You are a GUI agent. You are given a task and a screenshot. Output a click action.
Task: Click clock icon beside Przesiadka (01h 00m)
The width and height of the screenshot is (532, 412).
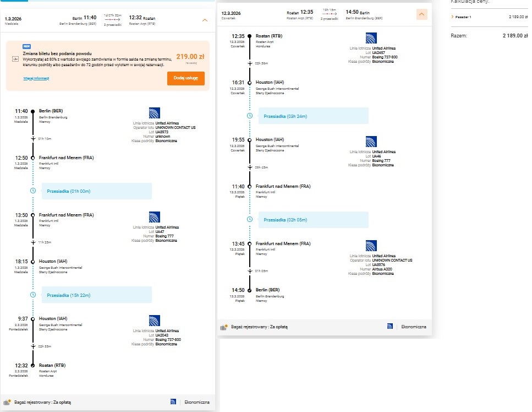click(x=33, y=191)
